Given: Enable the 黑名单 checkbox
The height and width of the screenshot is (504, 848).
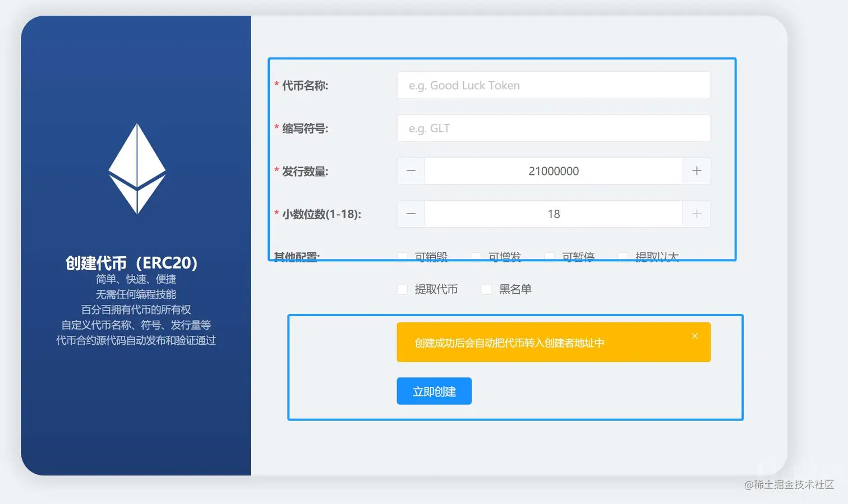Looking at the screenshot, I should click(x=486, y=289).
